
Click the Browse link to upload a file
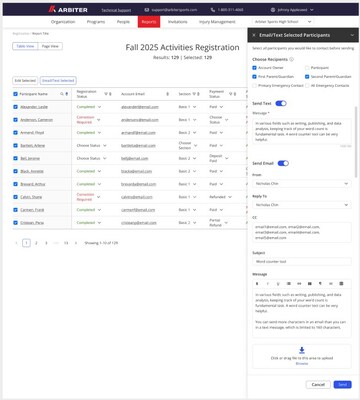click(x=302, y=364)
